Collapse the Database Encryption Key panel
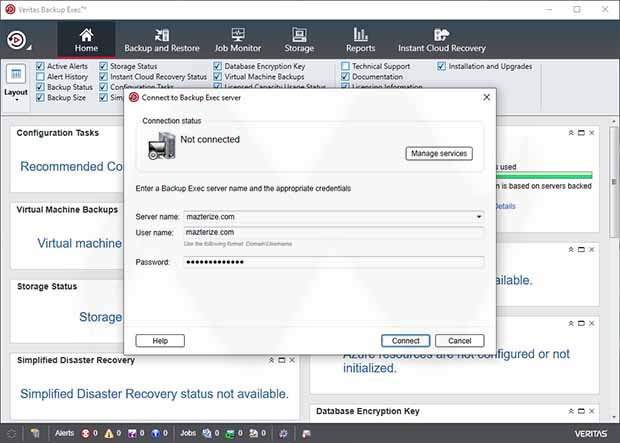620x443 pixels. pos(571,411)
